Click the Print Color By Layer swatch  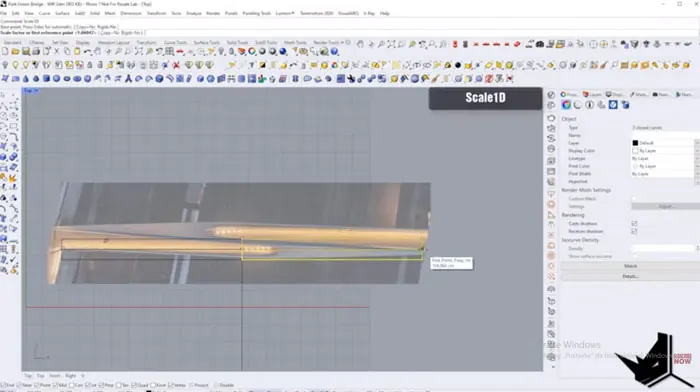[635, 166]
